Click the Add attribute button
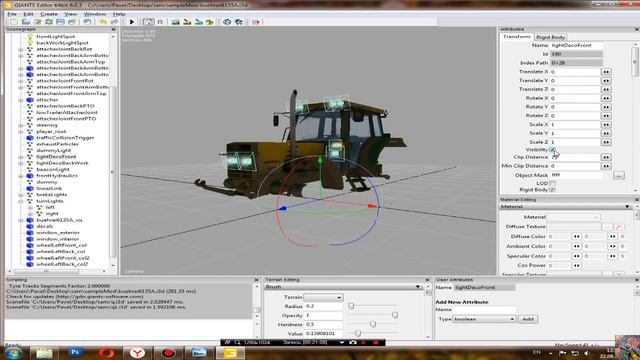Viewport: 640px width, 360px height. coord(528,319)
